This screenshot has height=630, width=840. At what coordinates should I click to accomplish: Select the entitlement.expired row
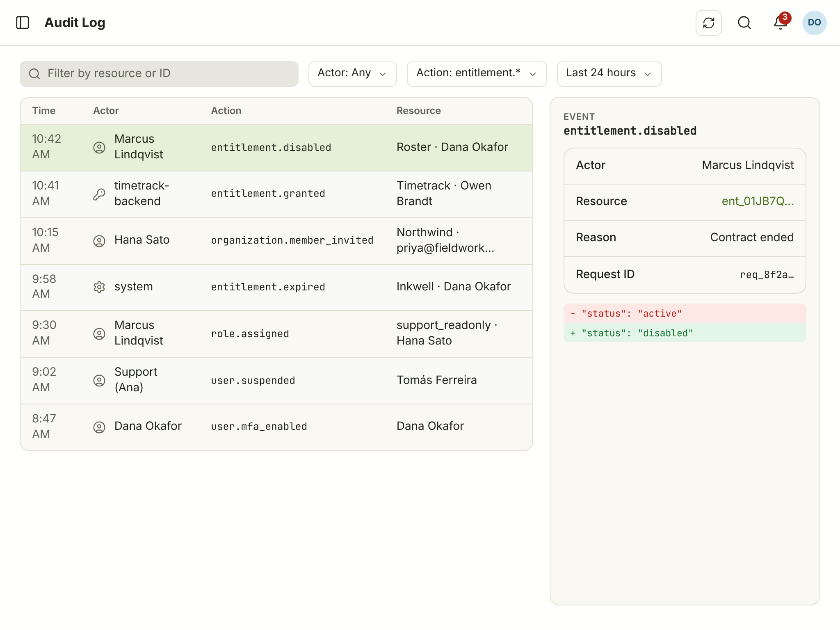click(276, 287)
